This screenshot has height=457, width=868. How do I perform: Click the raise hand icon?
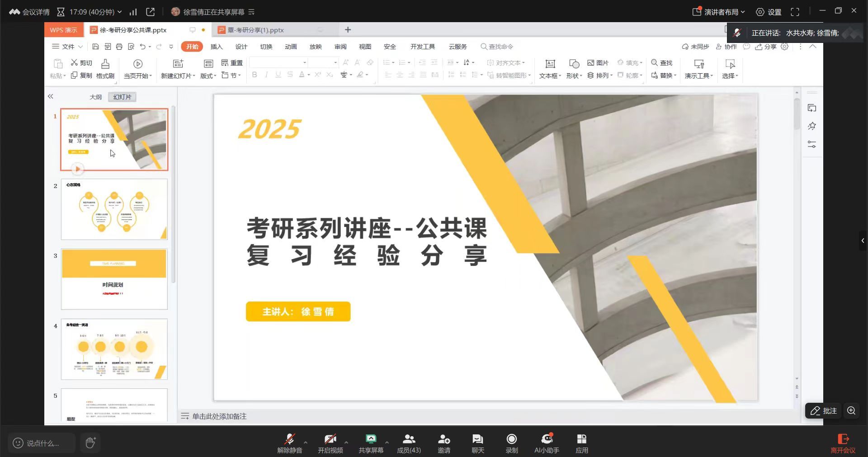click(90, 443)
